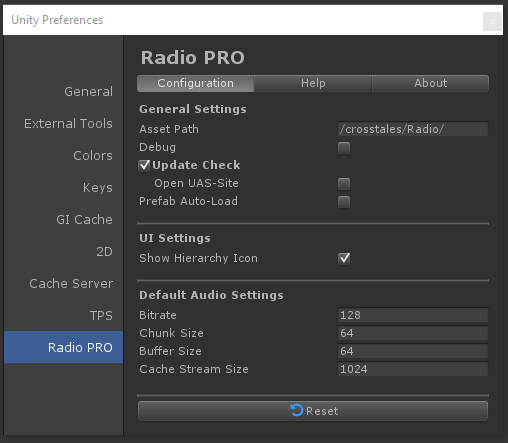Enable the Debug checkbox

pos(344,148)
